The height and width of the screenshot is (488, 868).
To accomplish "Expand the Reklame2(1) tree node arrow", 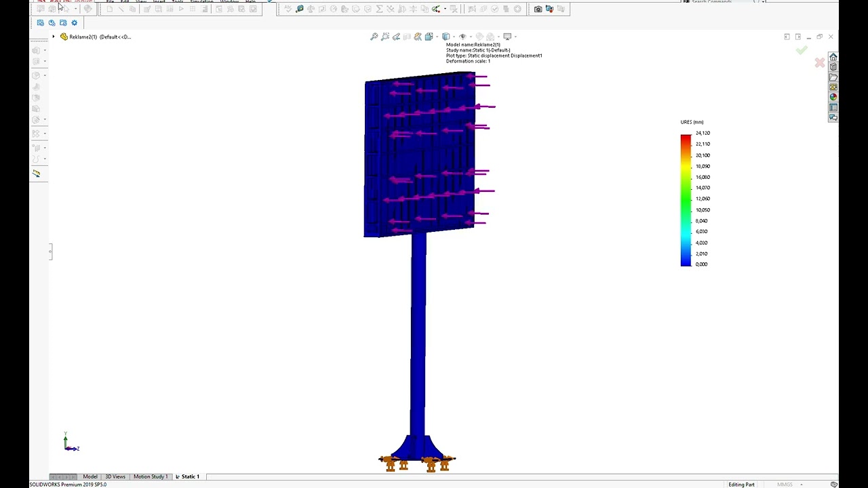I will point(54,37).
